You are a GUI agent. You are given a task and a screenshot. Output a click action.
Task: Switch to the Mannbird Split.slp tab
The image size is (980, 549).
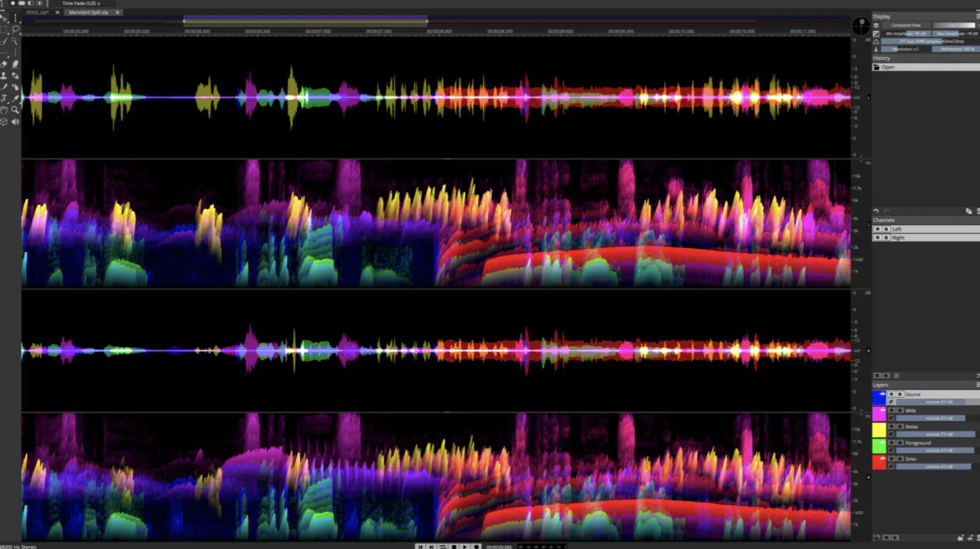click(88, 12)
